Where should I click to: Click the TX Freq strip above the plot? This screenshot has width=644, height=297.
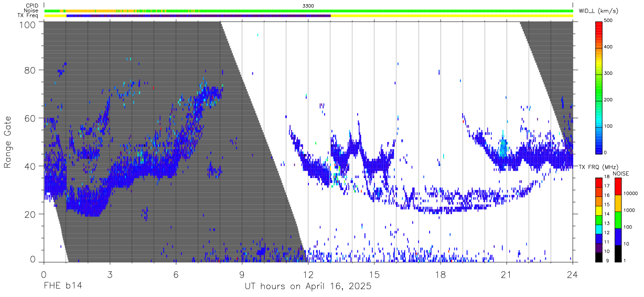pos(308,16)
